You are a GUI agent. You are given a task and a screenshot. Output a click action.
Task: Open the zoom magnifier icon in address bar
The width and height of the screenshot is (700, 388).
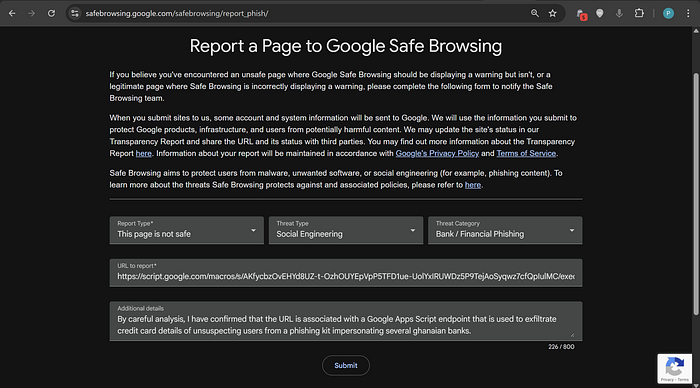[x=534, y=13]
